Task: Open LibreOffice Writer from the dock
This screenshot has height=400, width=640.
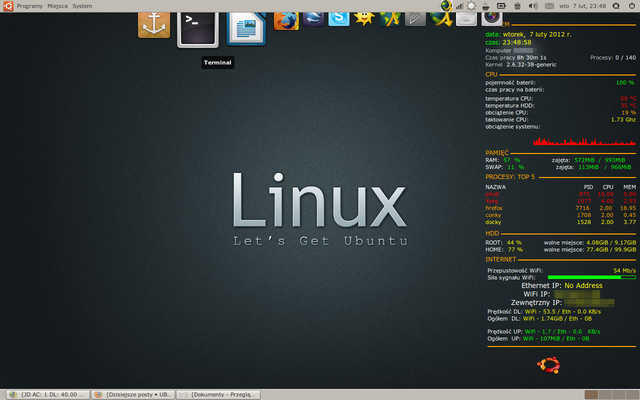Action: [246, 29]
